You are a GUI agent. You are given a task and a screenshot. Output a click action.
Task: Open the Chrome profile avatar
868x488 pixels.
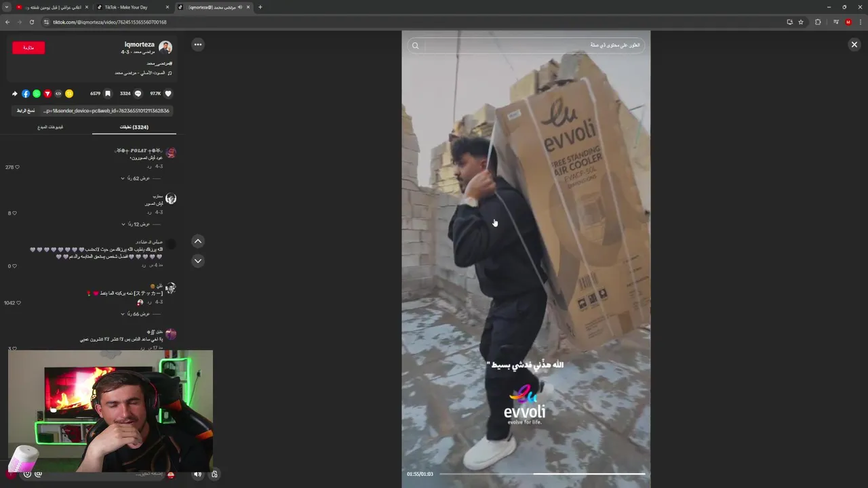point(848,22)
